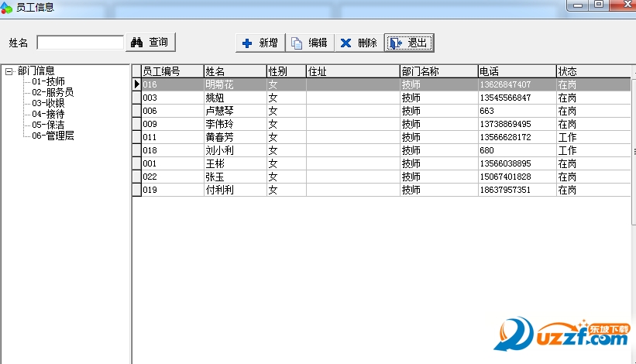Select 06-管理层 department in tree
This screenshot has width=636, height=364.
coord(53,136)
